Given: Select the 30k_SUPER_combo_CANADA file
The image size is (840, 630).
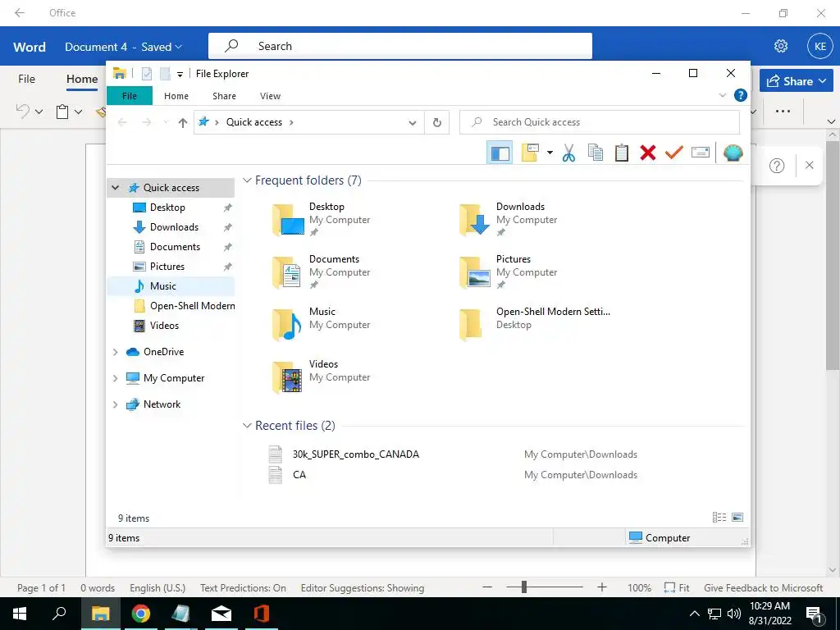Looking at the screenshot, I should (x=356, y=454).
